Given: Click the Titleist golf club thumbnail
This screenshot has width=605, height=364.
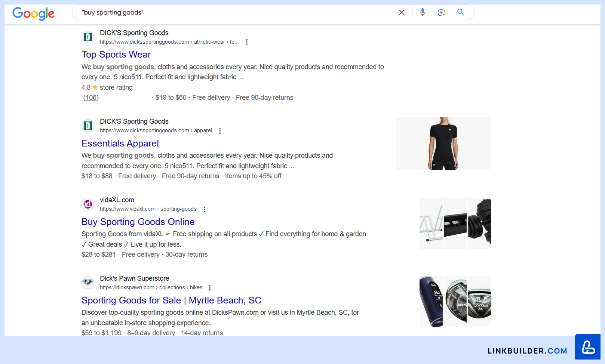Looking at the screenshot, I should (x=479, y=302).
